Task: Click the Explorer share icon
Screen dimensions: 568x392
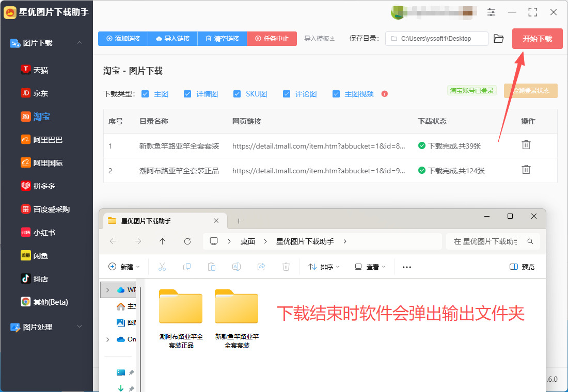Action: click(x=261, y=267)
